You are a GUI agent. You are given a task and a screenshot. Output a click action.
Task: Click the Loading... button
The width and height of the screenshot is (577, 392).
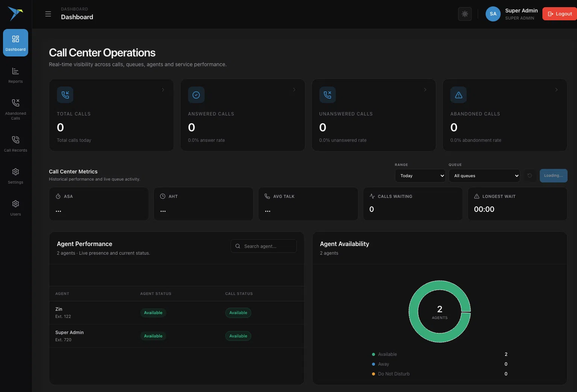pos(553,176)
